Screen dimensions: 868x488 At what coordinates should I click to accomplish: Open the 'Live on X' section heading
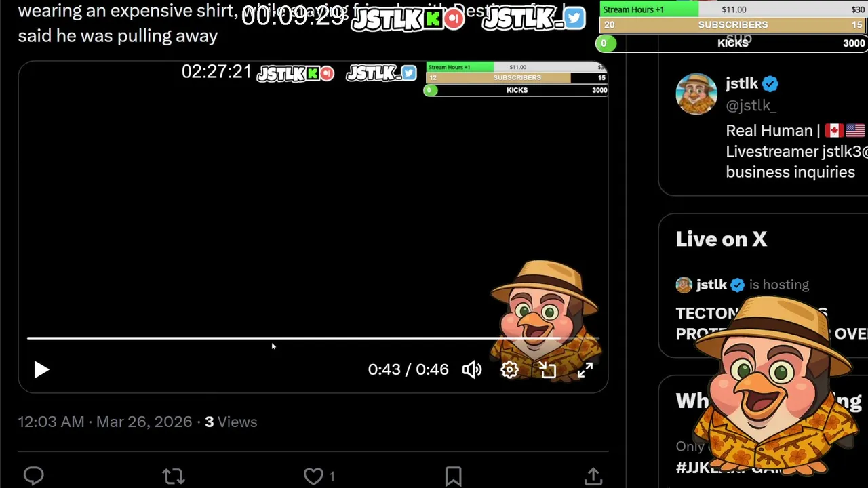point(721,239)
